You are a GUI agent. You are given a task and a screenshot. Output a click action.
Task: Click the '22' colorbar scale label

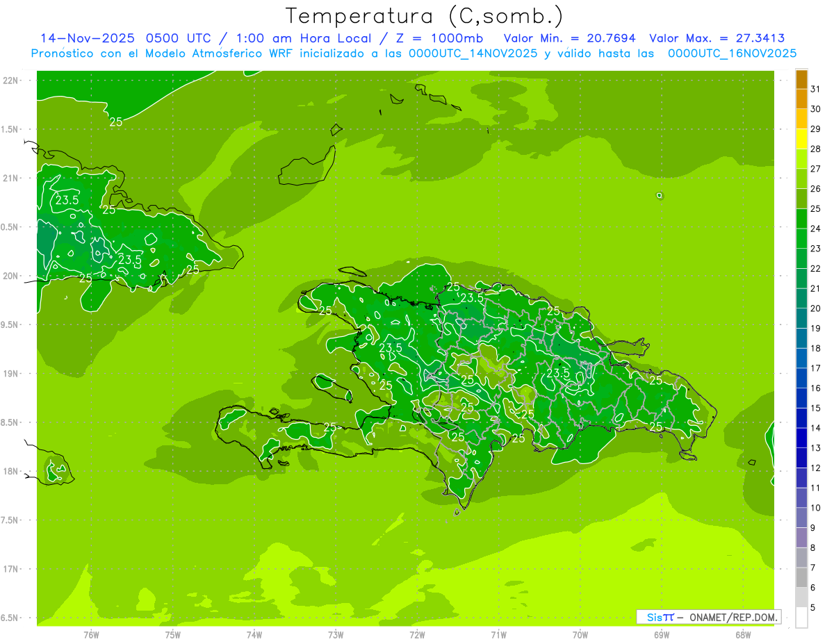click(x=816, y=269)
